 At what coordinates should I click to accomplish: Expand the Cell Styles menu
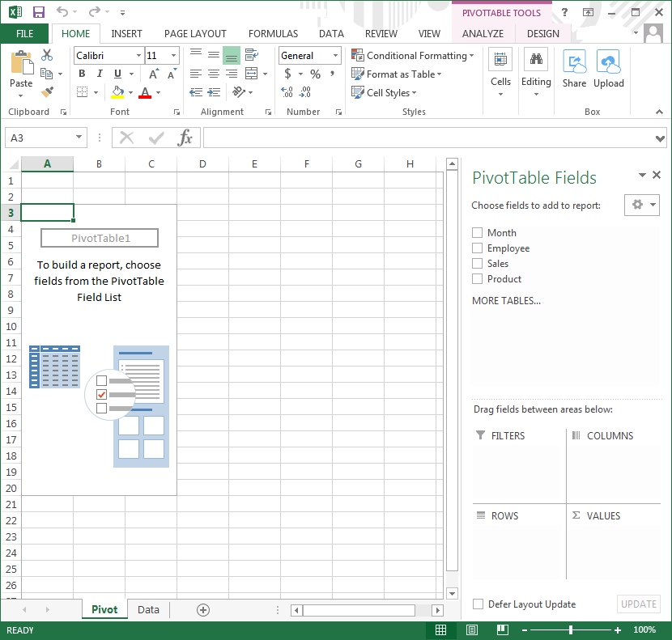coord(384,92)
